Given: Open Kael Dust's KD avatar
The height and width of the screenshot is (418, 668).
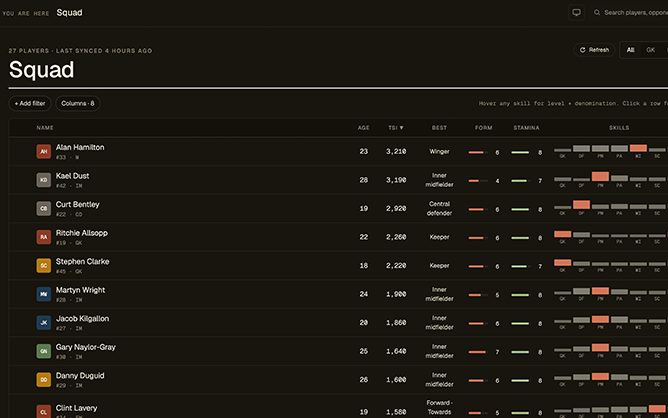Looking at the screenshot, I should point(43,180).
